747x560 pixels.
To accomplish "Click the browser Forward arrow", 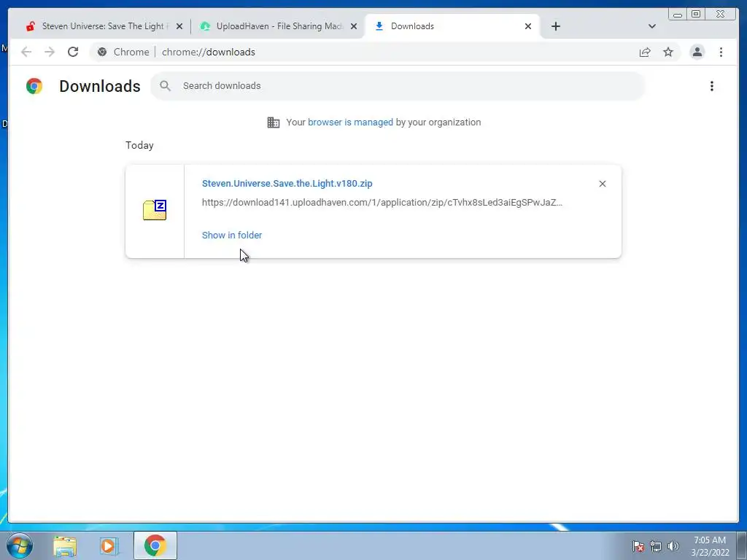I will [x=50, y=52].
